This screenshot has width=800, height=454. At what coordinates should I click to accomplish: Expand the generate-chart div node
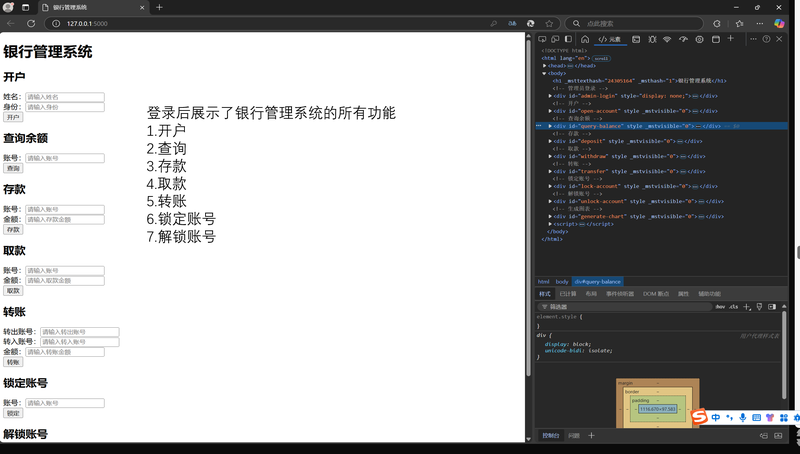(x=550, y=216)
